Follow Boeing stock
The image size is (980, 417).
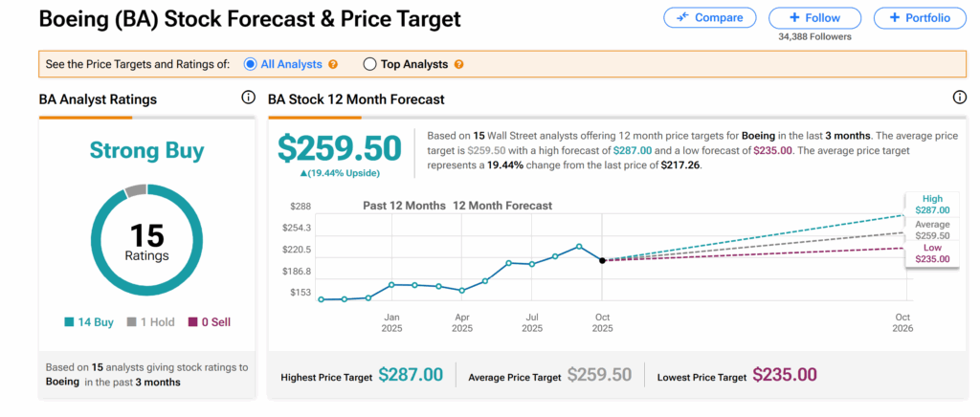point(815,17)
